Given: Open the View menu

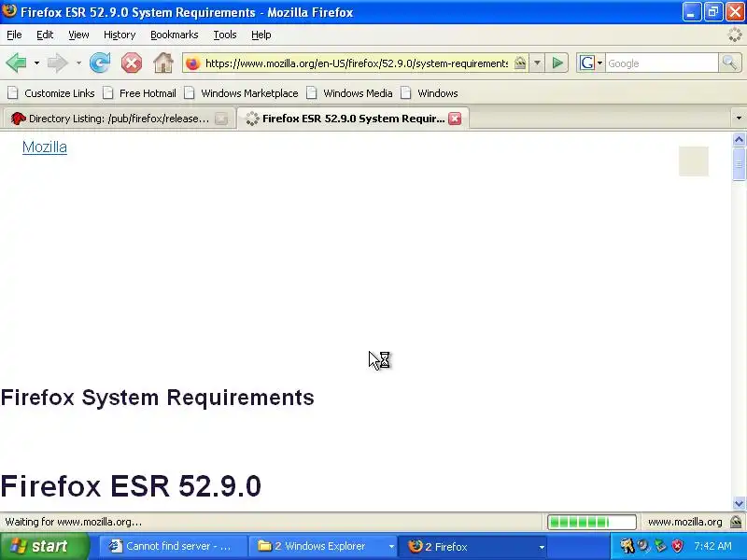Looking at the screenshot, I should (78, 35).
